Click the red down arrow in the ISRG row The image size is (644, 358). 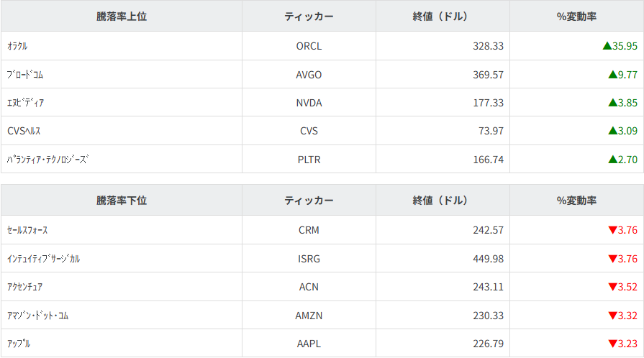[x=613, y=259]
